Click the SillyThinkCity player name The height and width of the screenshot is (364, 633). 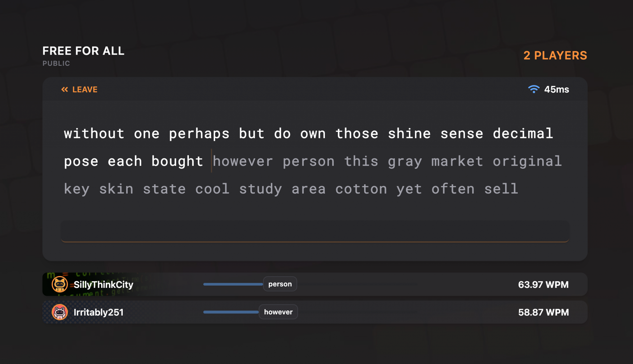(x=103, y=285)
